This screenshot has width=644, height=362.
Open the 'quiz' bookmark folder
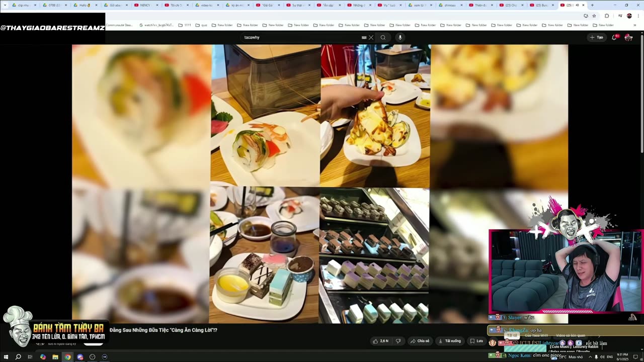(201, 25)
